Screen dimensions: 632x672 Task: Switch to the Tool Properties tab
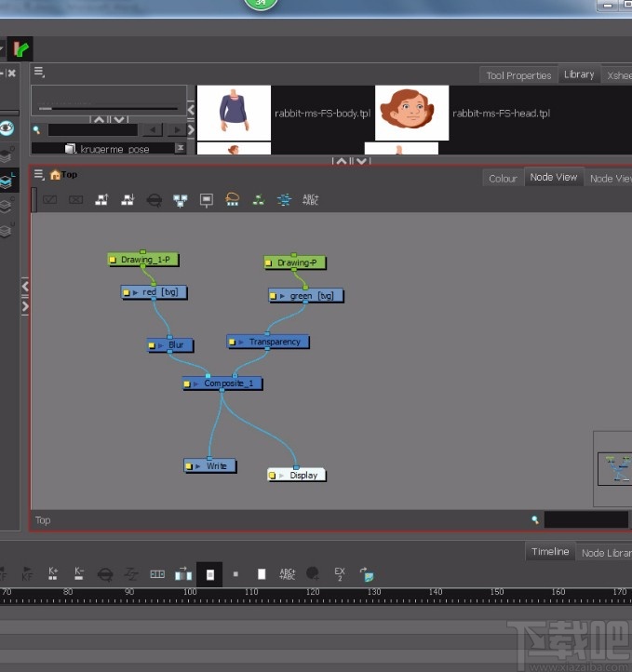point(518,75)
